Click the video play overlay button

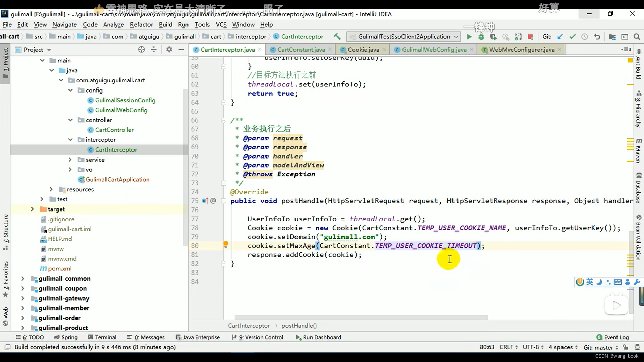click(616, 305)
